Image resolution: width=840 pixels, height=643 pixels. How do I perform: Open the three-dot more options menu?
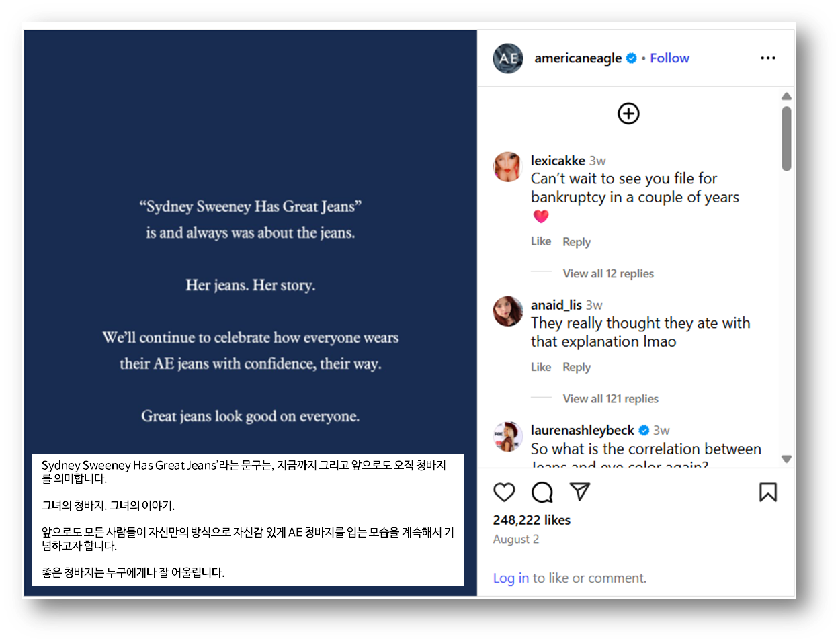(x=768, y=58)
